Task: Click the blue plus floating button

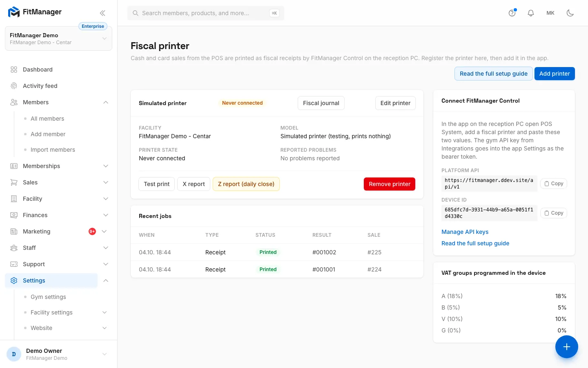Action: pyautogui.click(x=567, y=347)
